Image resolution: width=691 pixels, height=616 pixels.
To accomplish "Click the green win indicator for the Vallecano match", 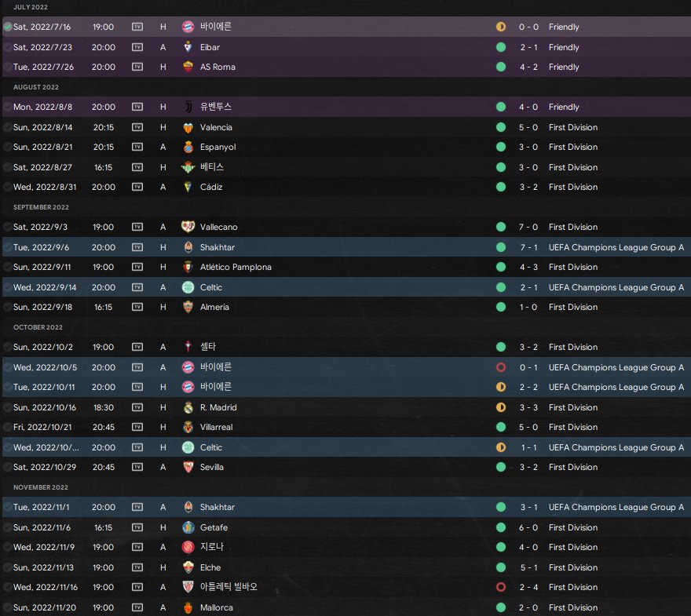I will point(501,227).
